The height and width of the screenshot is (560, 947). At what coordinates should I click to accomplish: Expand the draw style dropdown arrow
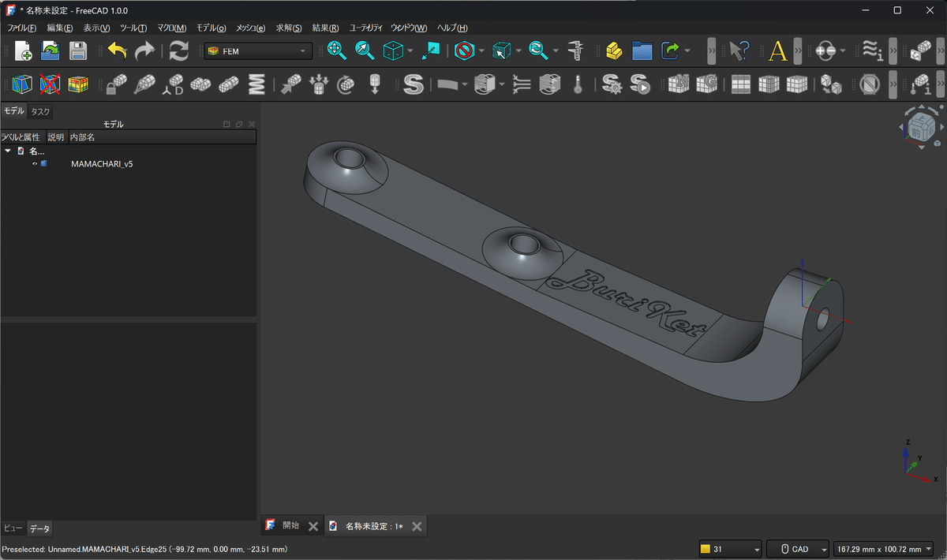(x=481, y=51)
